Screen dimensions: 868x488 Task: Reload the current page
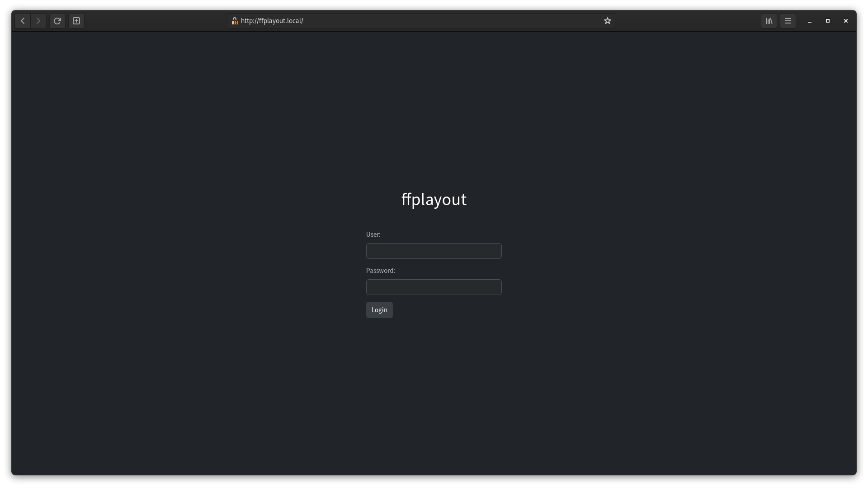coord(57,21)
